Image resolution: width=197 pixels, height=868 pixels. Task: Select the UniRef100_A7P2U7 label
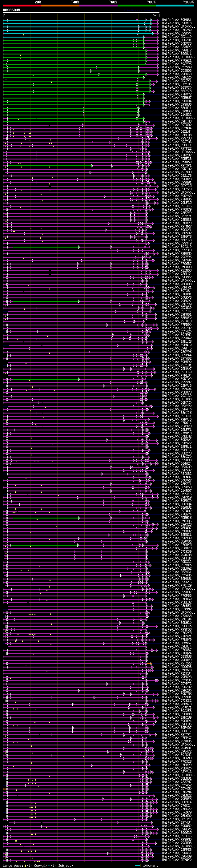click(x=177, y=155)
